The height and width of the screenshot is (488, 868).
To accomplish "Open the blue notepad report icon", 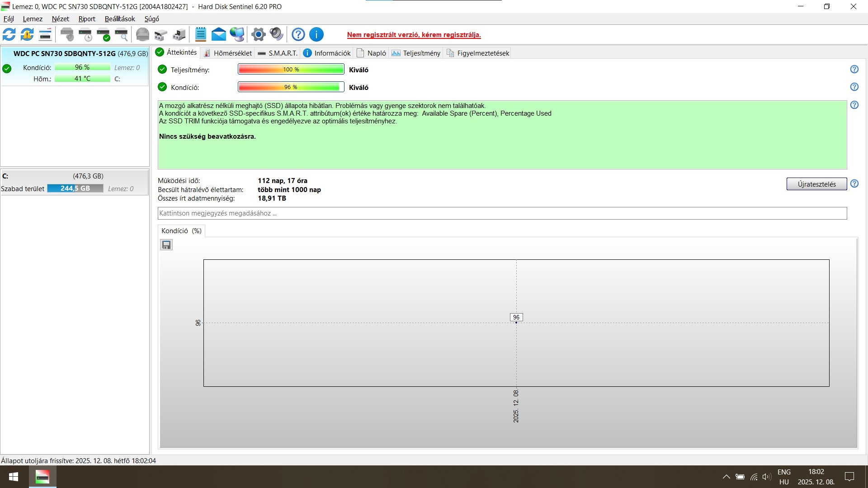I will coord(200,34).
